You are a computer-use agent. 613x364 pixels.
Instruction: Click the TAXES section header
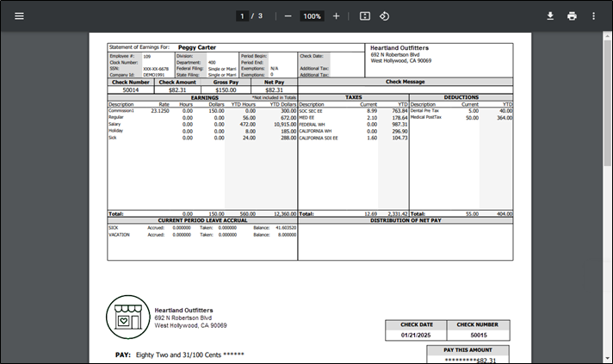point(353,97)
